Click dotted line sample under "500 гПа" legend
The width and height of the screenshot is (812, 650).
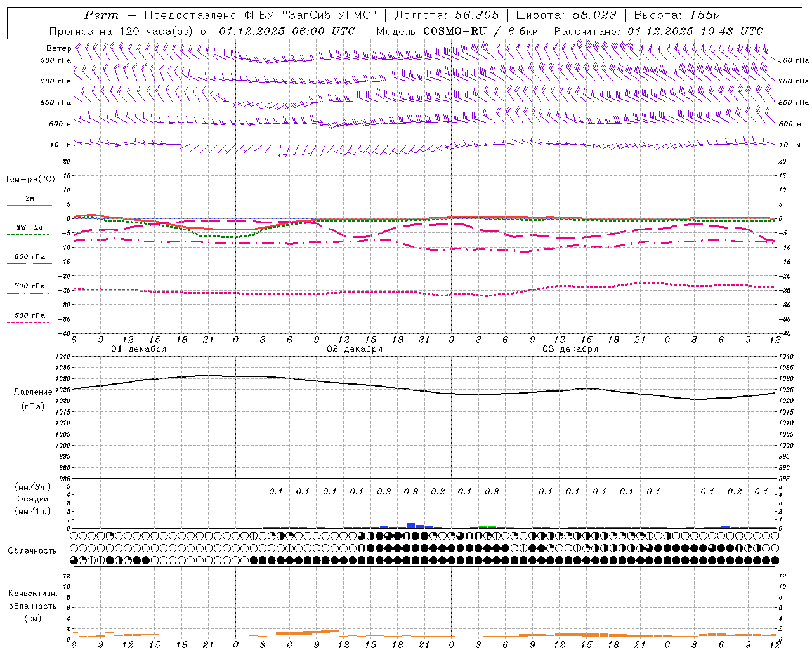29,322
